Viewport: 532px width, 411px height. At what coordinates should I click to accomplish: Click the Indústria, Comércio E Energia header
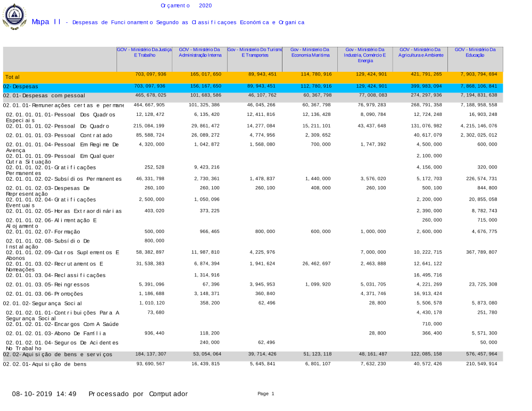tap(365, 55)
